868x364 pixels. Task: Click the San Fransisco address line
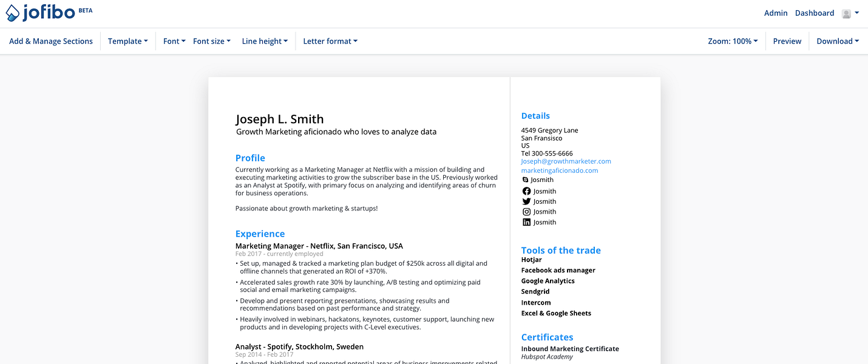click(541, 138)
